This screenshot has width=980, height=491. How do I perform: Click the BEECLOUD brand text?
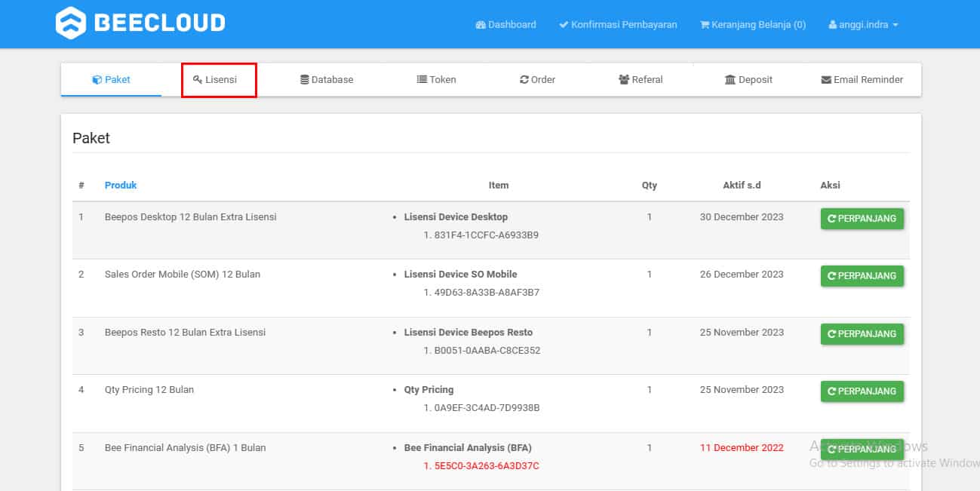point(160,23)
